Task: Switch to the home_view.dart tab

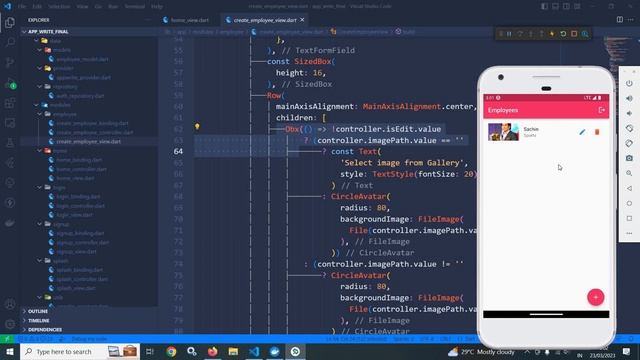Action: [x=190, y=20]
